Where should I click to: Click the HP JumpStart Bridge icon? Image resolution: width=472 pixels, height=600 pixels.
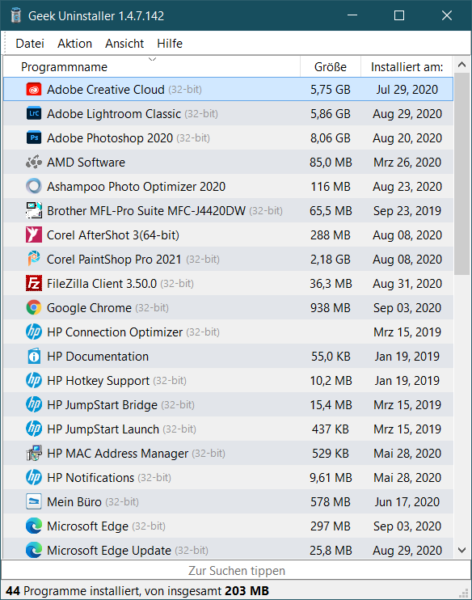(x=34, y=404)
